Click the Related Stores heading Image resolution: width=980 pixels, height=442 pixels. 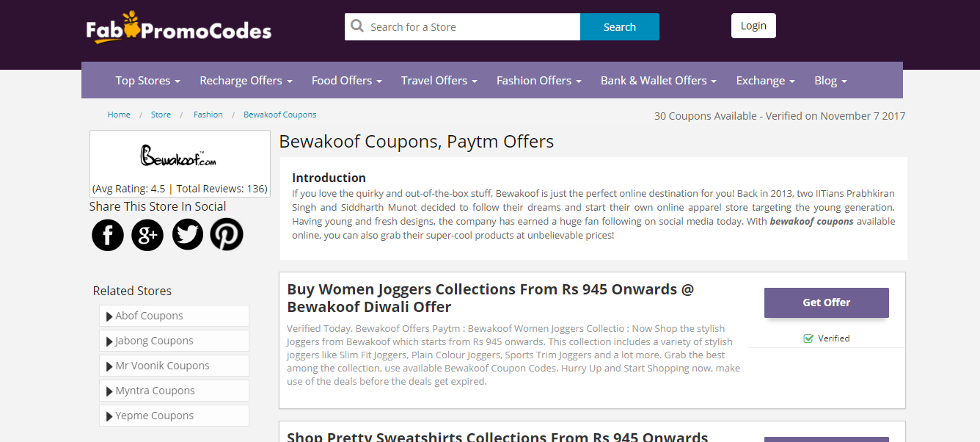click(132, 291)
